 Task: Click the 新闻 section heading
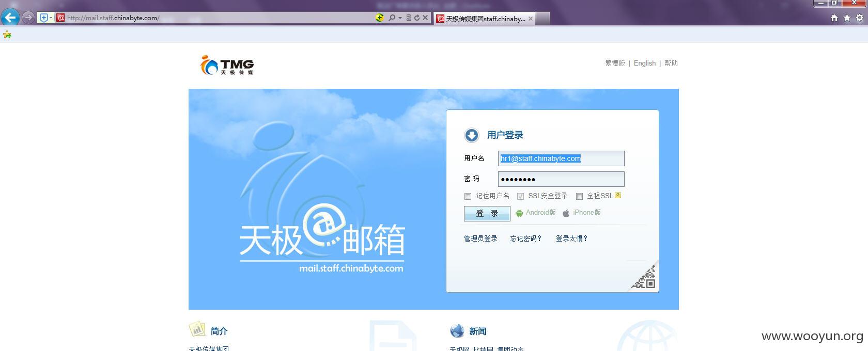478,331
